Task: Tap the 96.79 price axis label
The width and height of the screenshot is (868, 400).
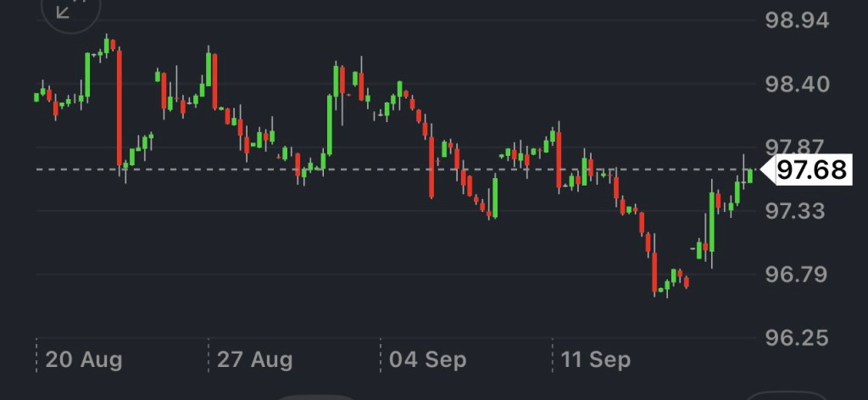Action: point(796,274)
